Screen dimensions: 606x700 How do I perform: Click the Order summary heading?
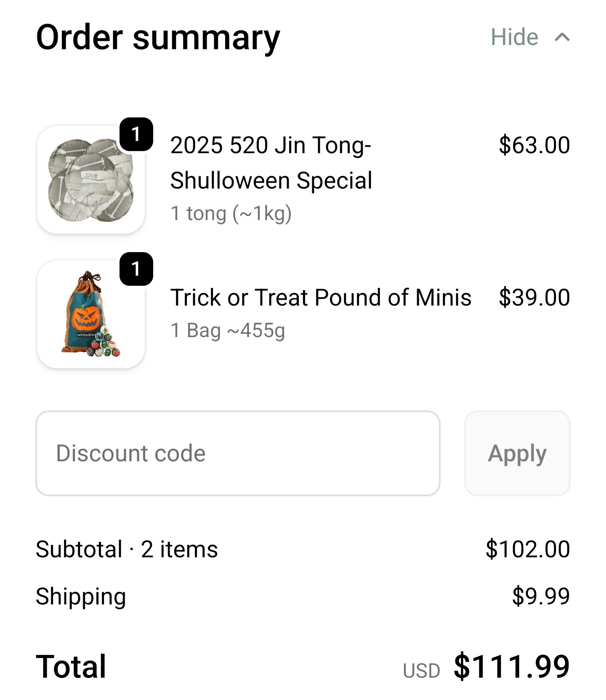point(158,37)
